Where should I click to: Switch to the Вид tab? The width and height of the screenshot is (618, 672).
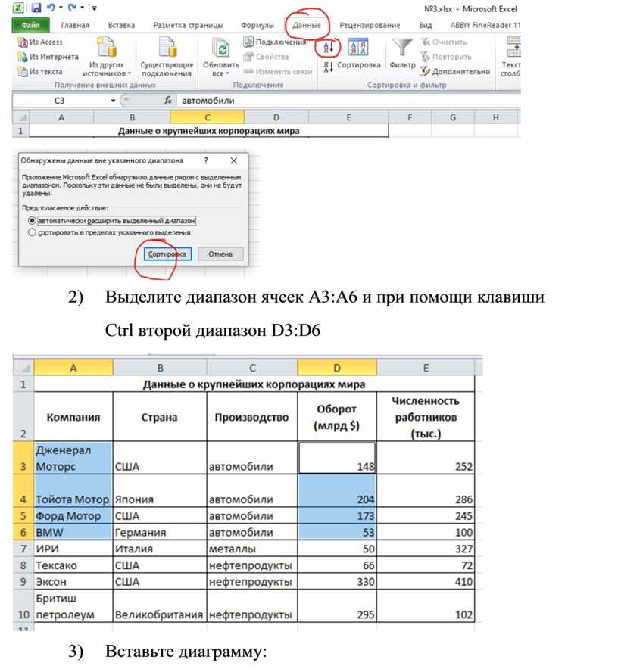point(426,25)
